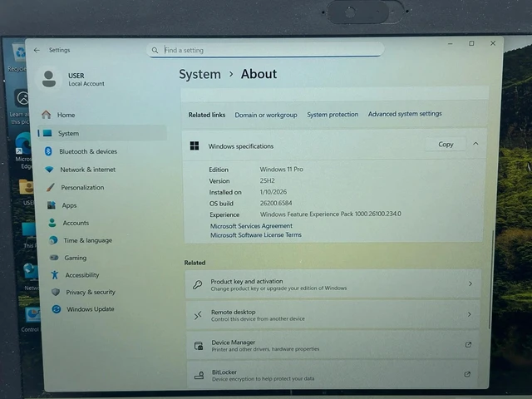Click the Gaming controller icon
Screen dimensions: 532x399
[x=54, y=258]
